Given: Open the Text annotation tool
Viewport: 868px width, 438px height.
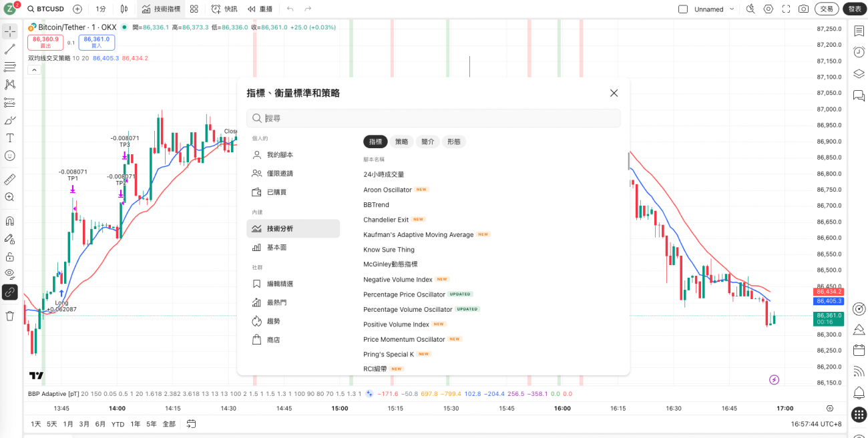Looking at the screenshot, I should click(9, 138).
